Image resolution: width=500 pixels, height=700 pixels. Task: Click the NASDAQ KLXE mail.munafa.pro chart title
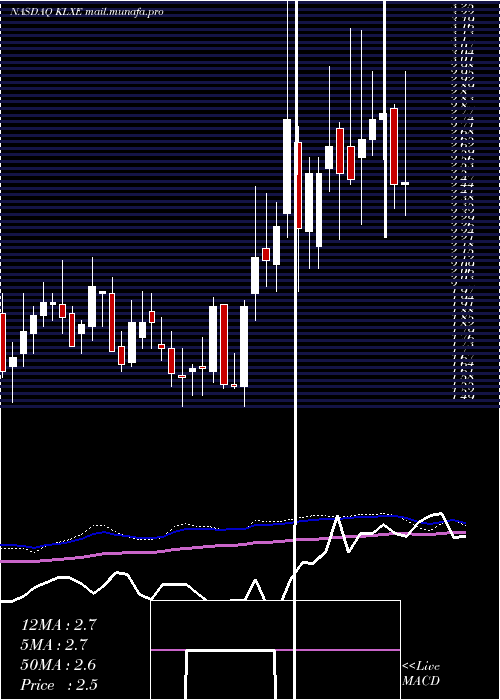click(86, 12)
